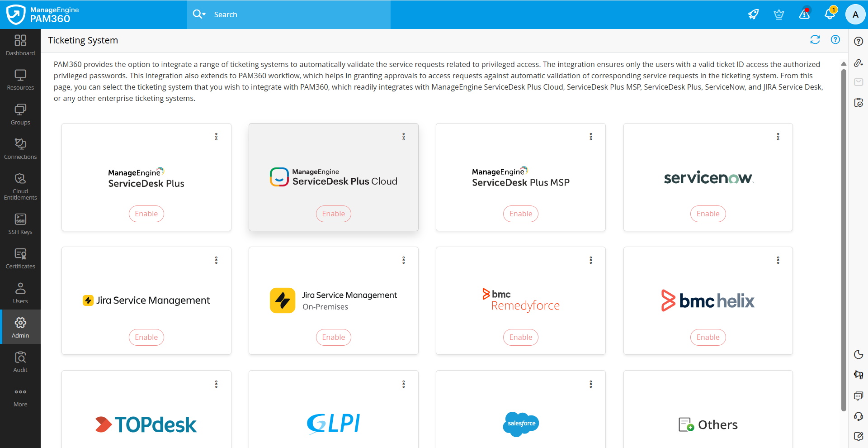Click the question mark icon in right rail
This screenshot has height=448, width=868.
pyautogui.click(x=859, y=41)
